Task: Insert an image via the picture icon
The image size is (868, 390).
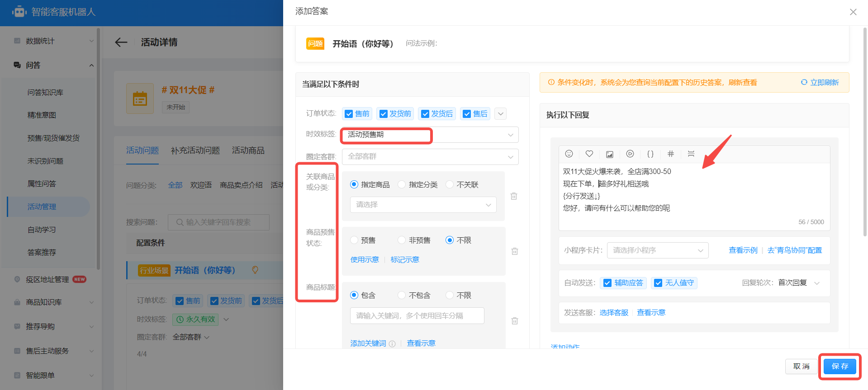Action: pos(610,154)
